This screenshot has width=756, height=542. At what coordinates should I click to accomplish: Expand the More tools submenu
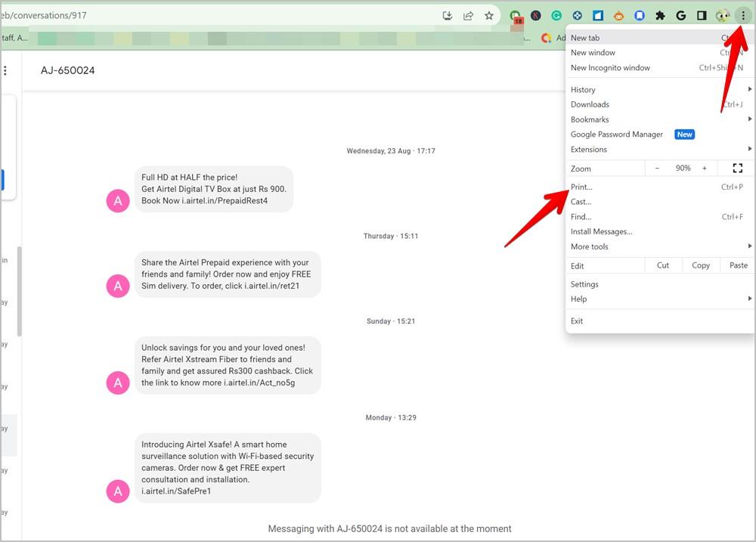coord(660,246)
